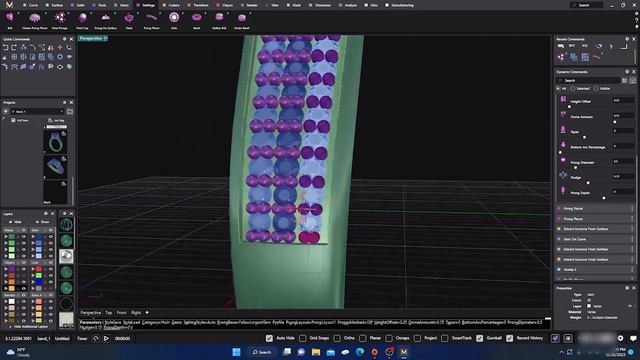Open File Explorer from taskbar
This screenshot has height=360, width=640.
pos(316,352)
